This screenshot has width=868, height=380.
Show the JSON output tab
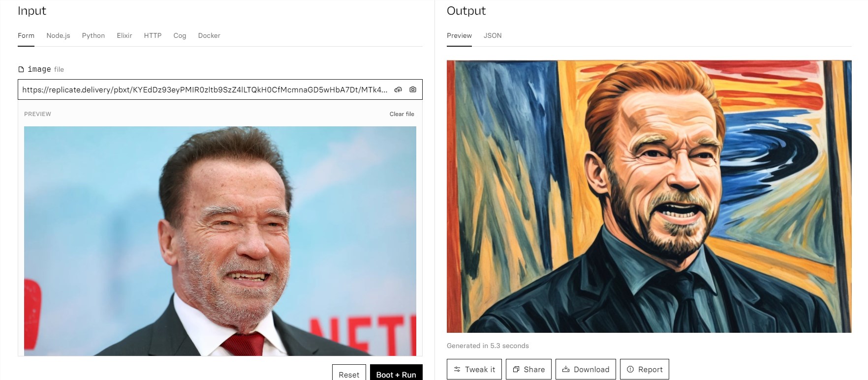492,35
